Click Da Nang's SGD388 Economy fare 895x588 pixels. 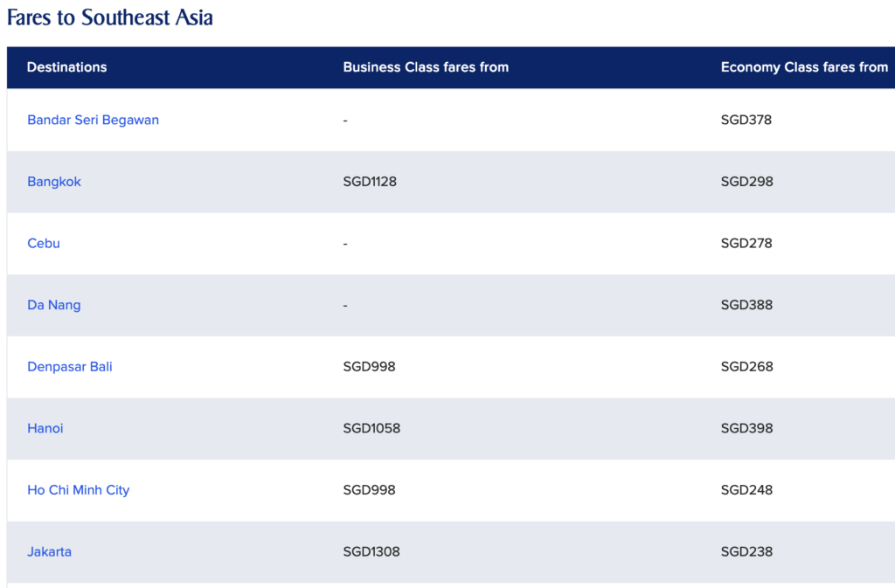747,305
